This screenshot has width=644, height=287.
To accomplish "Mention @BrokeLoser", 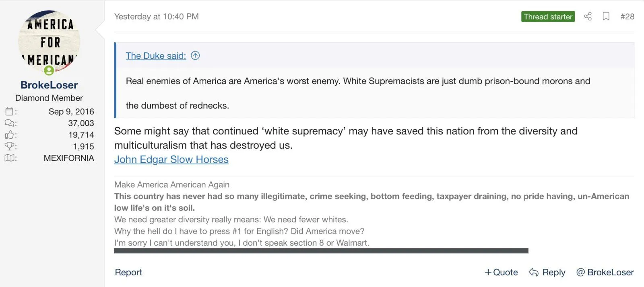I will pos(605,272).
